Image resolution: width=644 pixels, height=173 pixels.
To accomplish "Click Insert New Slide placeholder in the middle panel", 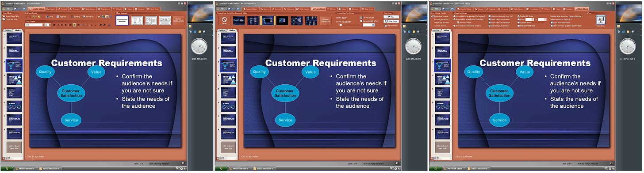I will click(x=228, y=147).
